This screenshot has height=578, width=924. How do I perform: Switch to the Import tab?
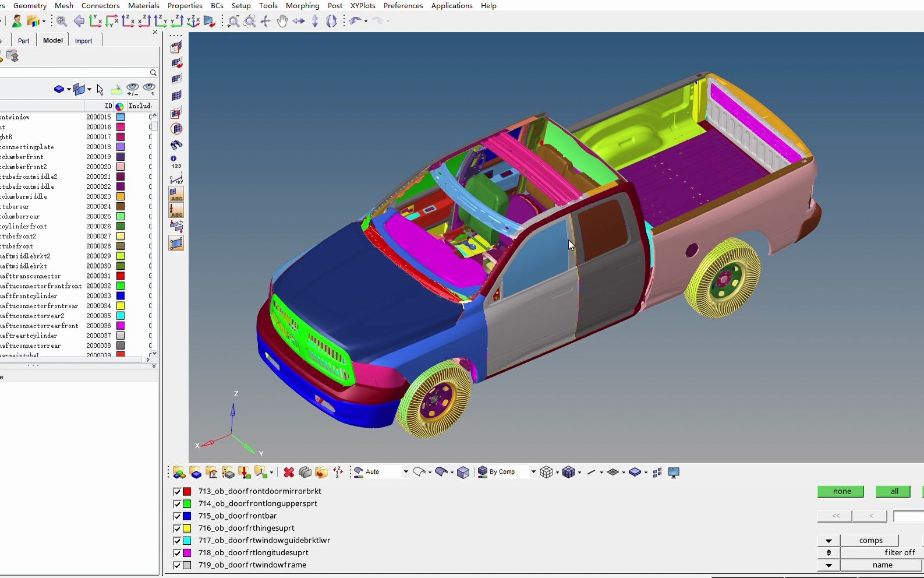[x=83, y=41]
